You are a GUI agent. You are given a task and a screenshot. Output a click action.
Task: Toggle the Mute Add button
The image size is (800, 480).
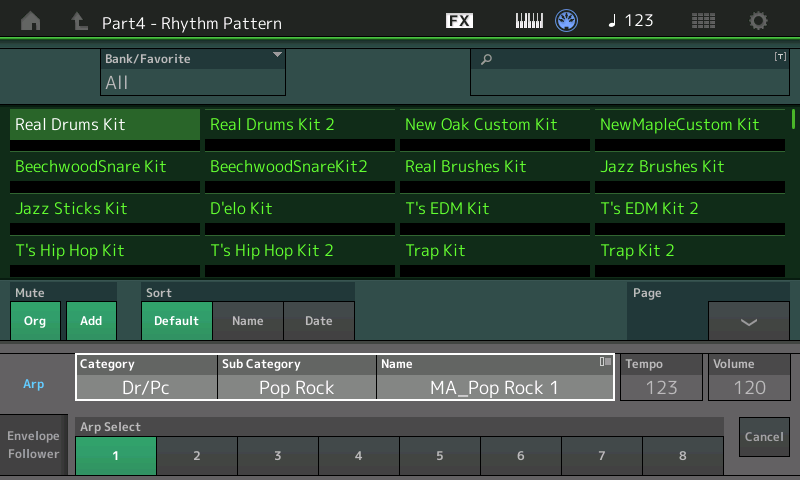pos(91,321)
